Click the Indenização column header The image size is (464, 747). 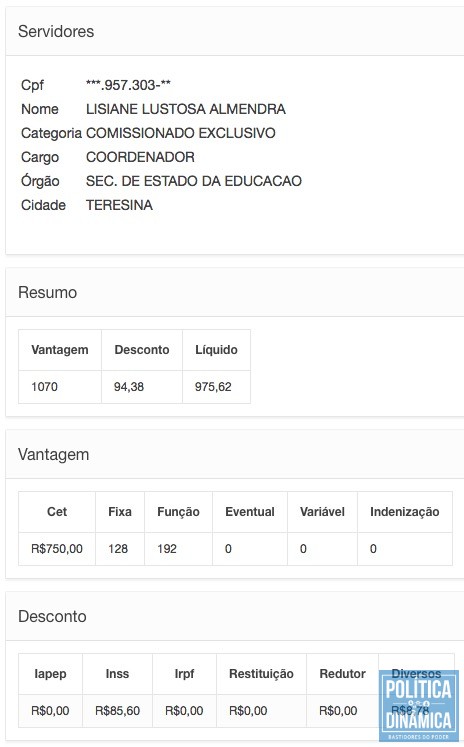click(404, 512)
